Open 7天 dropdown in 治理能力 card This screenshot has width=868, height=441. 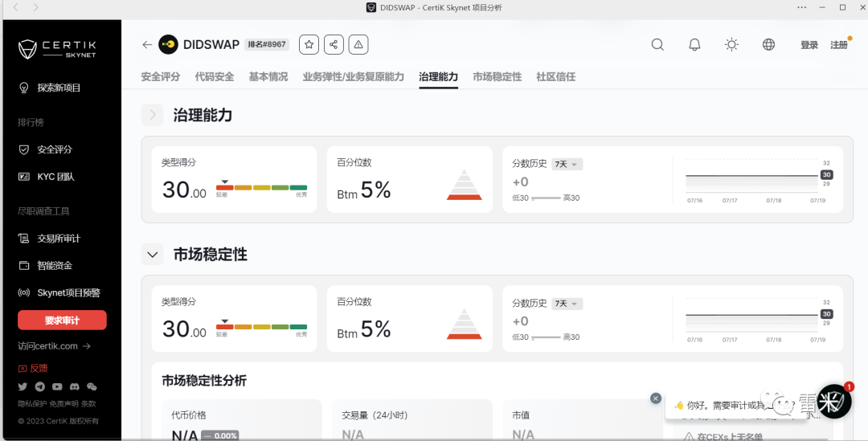[567, 165]
